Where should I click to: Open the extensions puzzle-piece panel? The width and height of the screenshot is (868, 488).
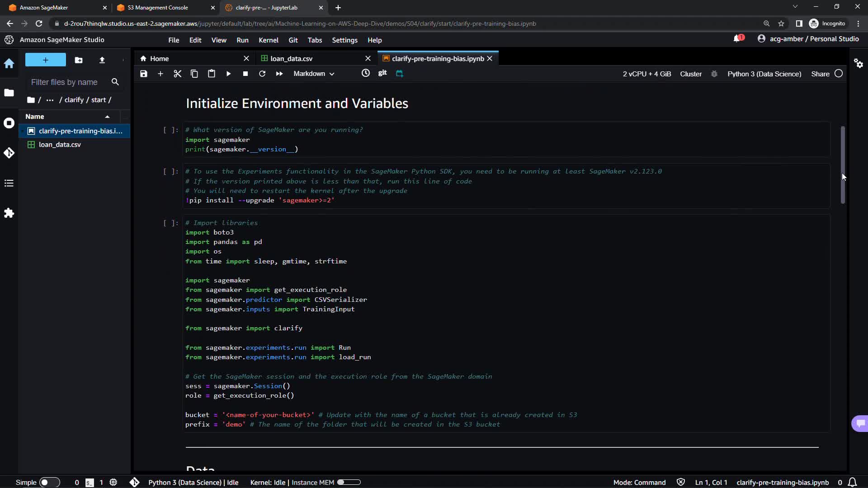tap(9, 213)
